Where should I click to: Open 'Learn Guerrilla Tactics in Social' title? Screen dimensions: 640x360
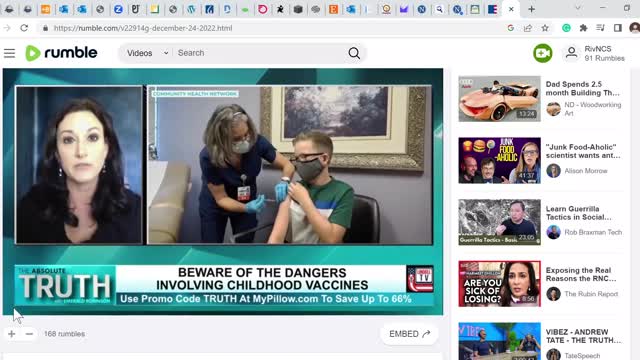pos(579,213)
